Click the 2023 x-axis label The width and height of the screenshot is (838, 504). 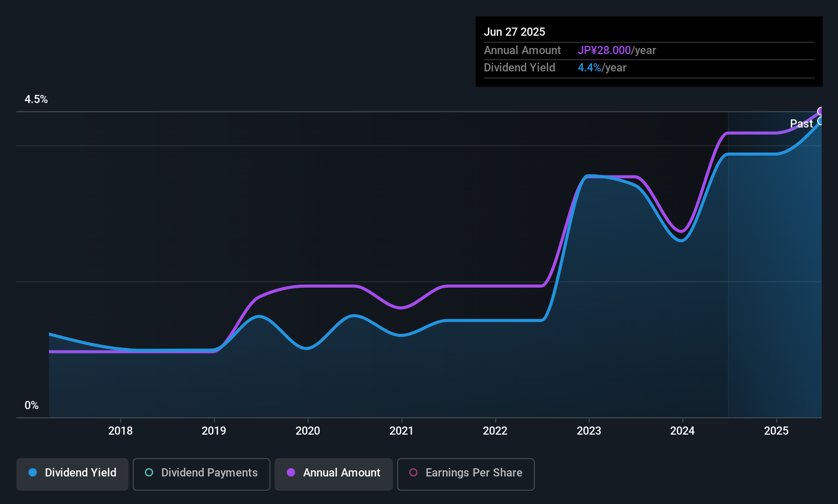(589, 431)
